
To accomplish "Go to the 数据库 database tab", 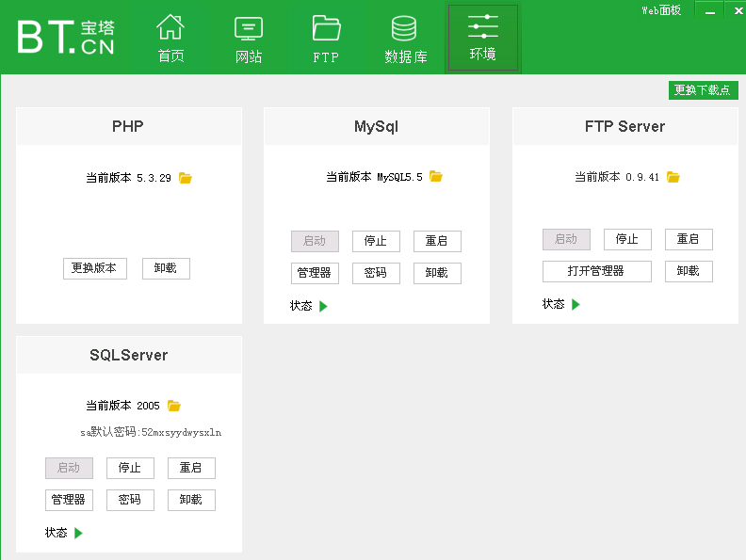I will point(405,39).
